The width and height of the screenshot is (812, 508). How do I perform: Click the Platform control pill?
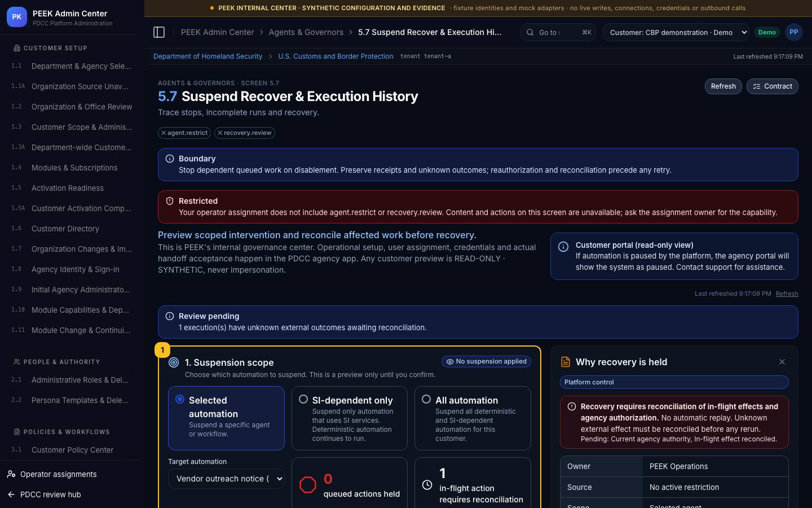pos(674,382)
